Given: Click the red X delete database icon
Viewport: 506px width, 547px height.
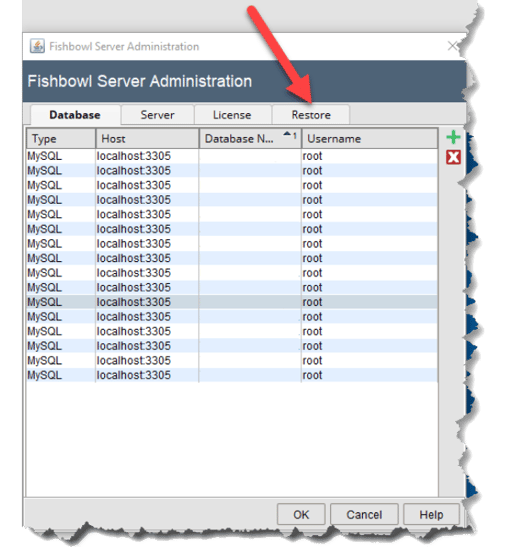Looking at the screenshot, I should (453, 157).
